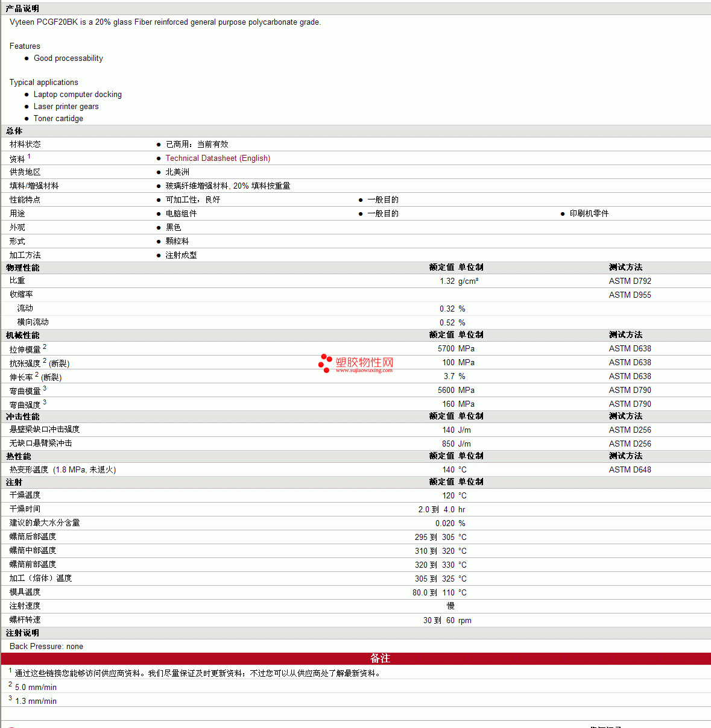Click the 0.020 maximum moisture value
This screenshot has width=711, height=728.
tap(445, 523)
